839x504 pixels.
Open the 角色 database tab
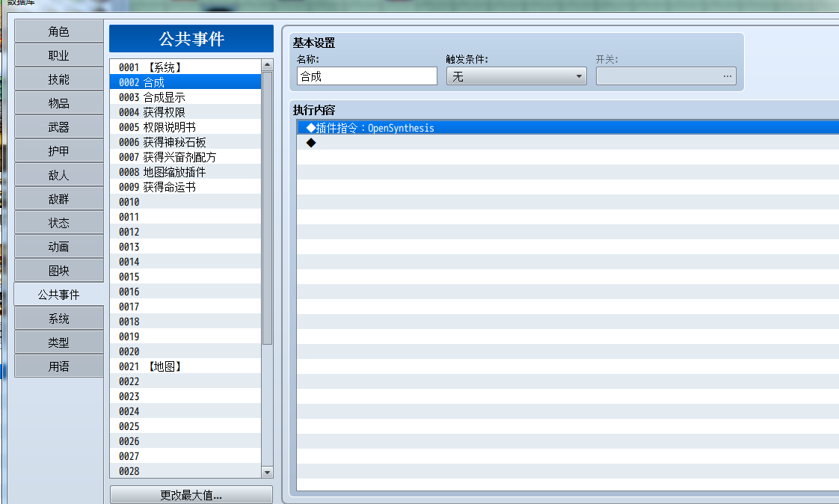click(59, 31)
